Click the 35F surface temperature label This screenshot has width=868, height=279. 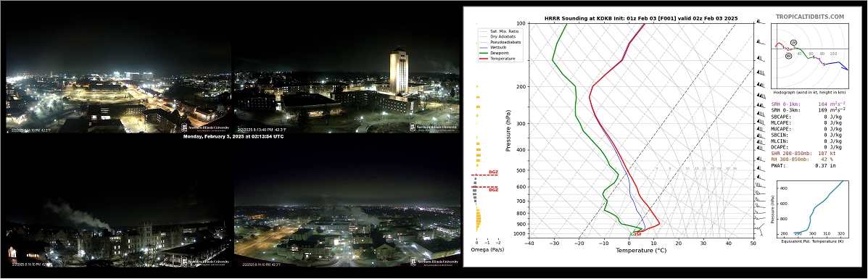(x=637, y=234)
